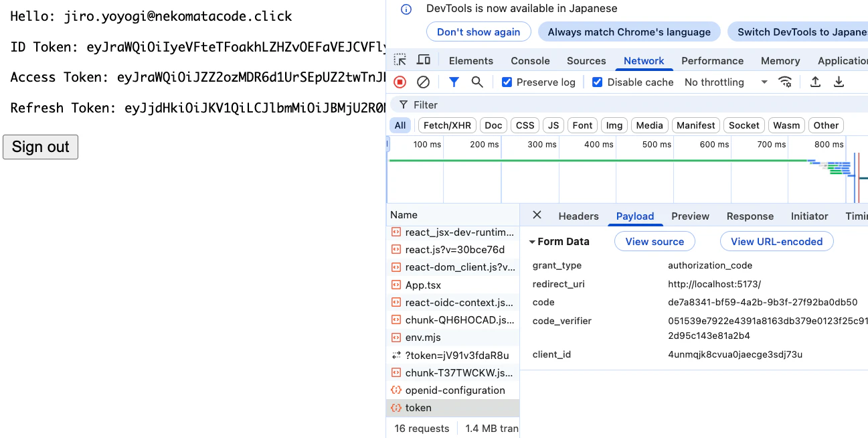The width and height of the screenshot is (868, 438).
Task: Filter requests by JS type
Action: 553,125
